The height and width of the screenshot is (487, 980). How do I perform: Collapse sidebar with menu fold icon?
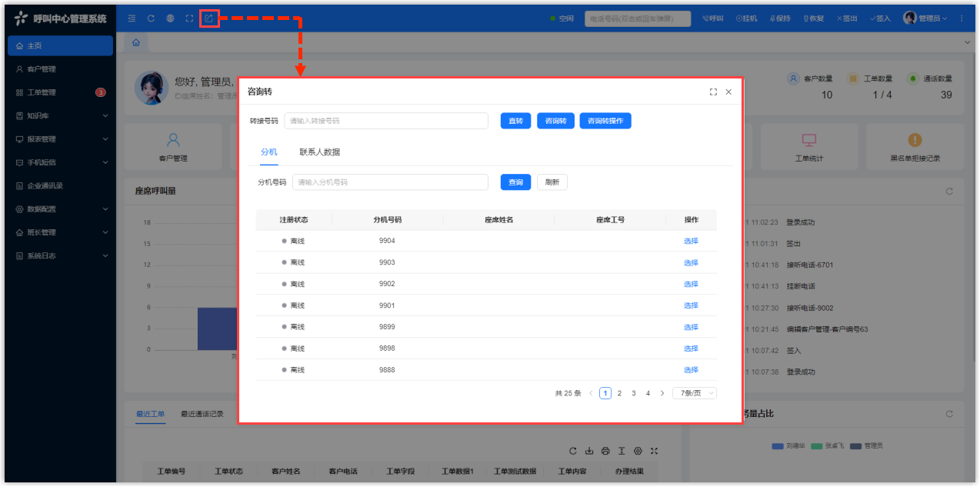132,18
